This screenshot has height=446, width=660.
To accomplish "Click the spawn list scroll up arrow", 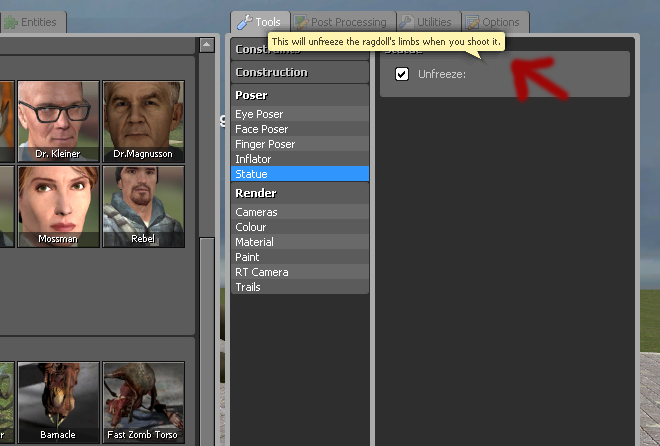I will (207, 45).
